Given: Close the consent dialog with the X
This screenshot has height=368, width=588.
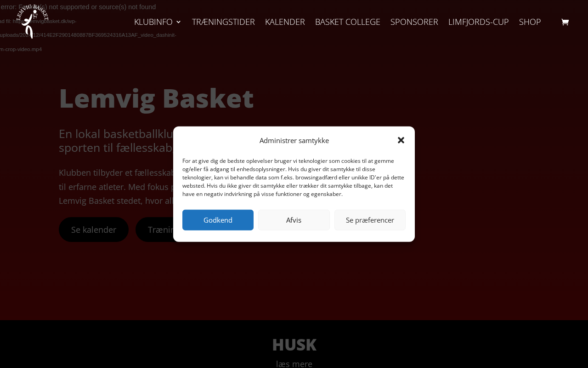Looking at the screenshot, I should 401,140.
